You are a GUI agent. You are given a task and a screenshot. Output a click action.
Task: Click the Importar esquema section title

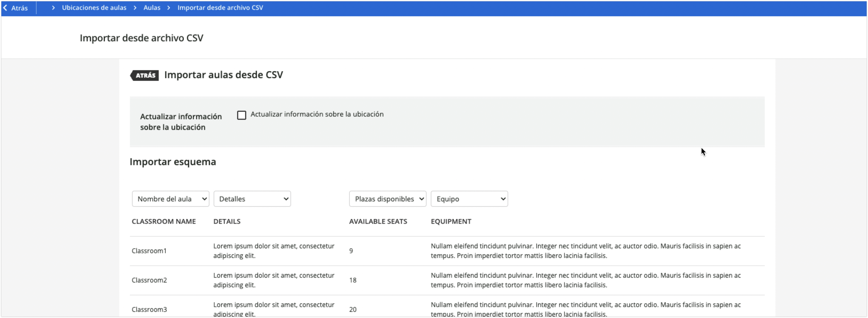(173, 162)
